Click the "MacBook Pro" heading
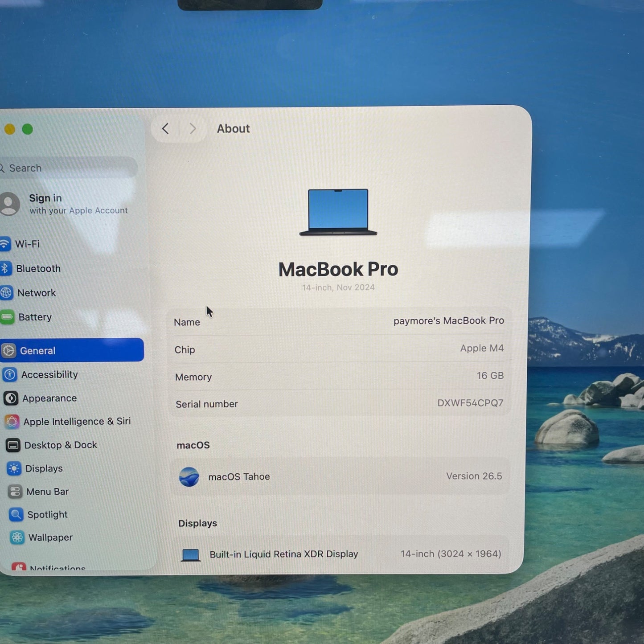The height and width of the screenshot is (644, 644). point(338,269)
